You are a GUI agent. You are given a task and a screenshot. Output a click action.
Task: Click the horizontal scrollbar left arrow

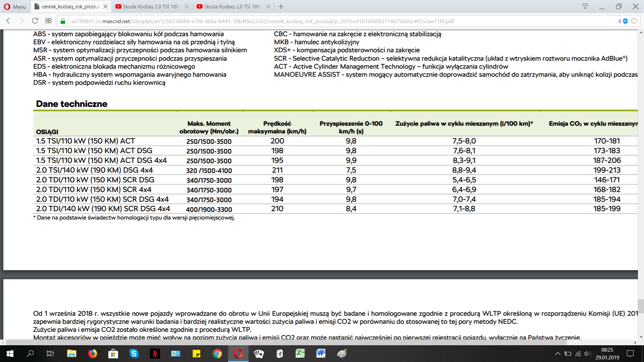[3, 343]
